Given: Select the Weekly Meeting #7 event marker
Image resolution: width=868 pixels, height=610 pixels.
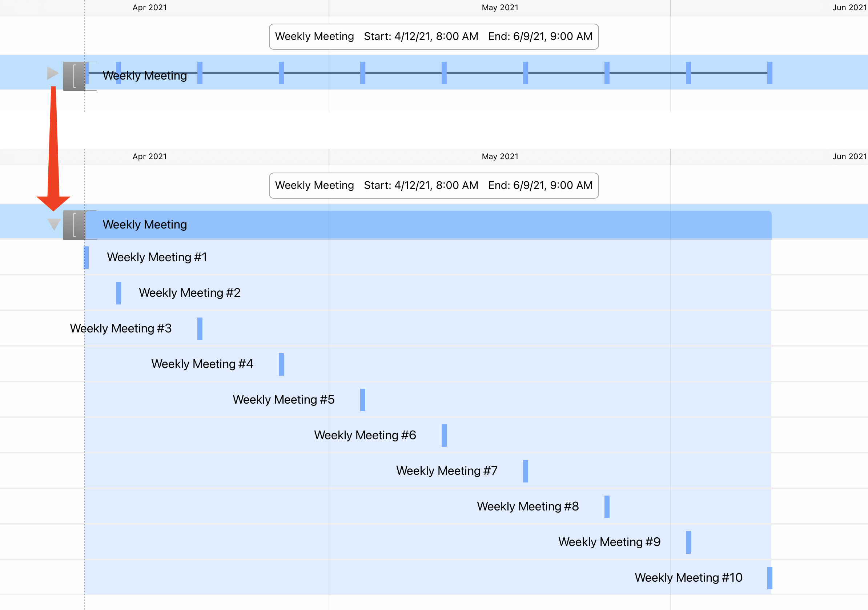Looking at the screenshot, I should click(526, 471).
